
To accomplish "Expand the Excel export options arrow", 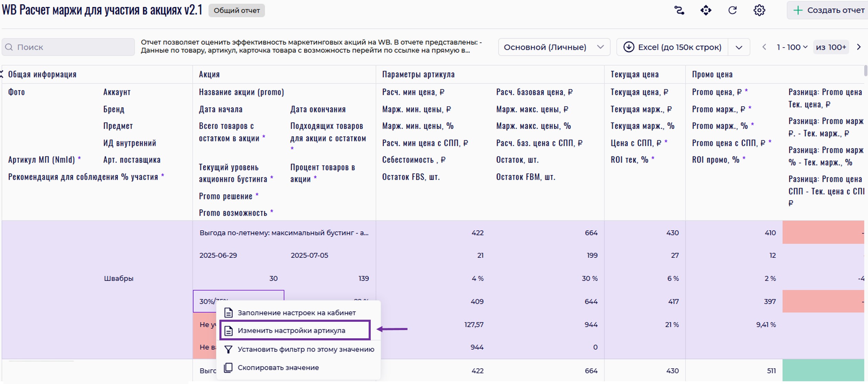I will click(739, 47).
